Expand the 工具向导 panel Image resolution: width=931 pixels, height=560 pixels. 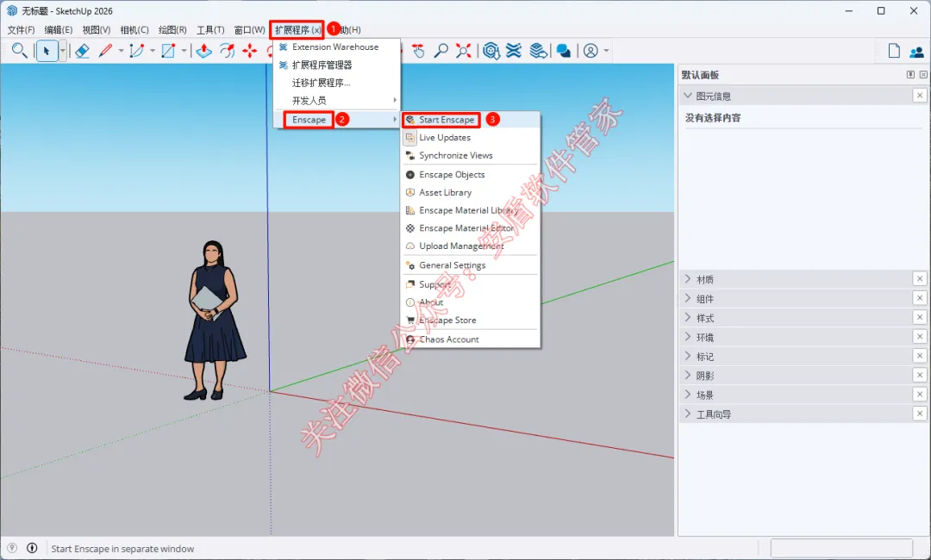(688, 414)
